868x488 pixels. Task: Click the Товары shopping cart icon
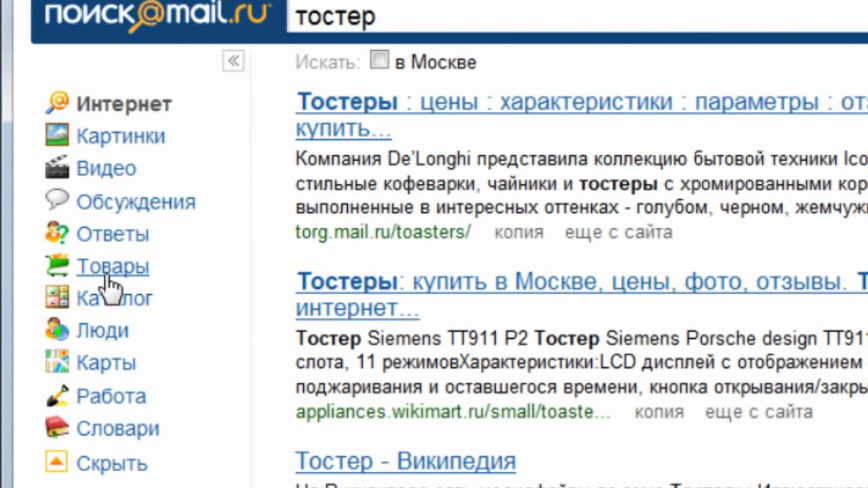click(x=57, y=265)
